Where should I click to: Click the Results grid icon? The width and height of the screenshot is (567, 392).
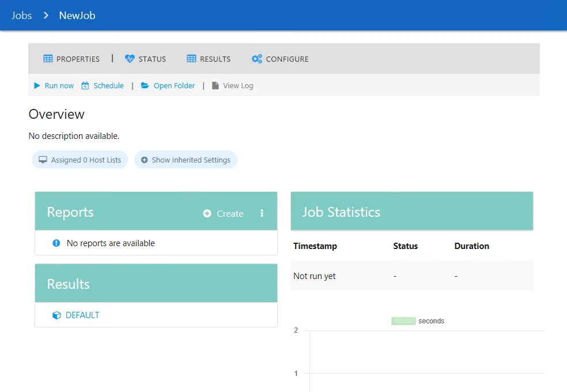pos(191,59)
